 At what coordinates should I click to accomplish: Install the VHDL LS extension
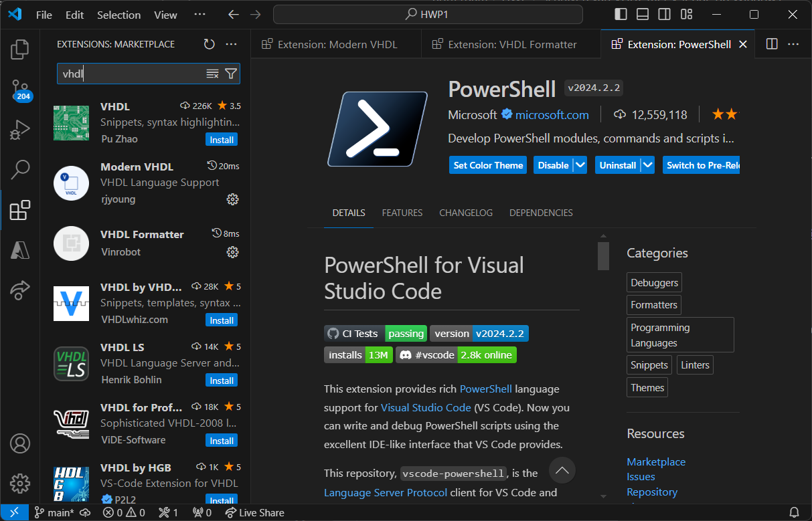(x=222, y=381)
